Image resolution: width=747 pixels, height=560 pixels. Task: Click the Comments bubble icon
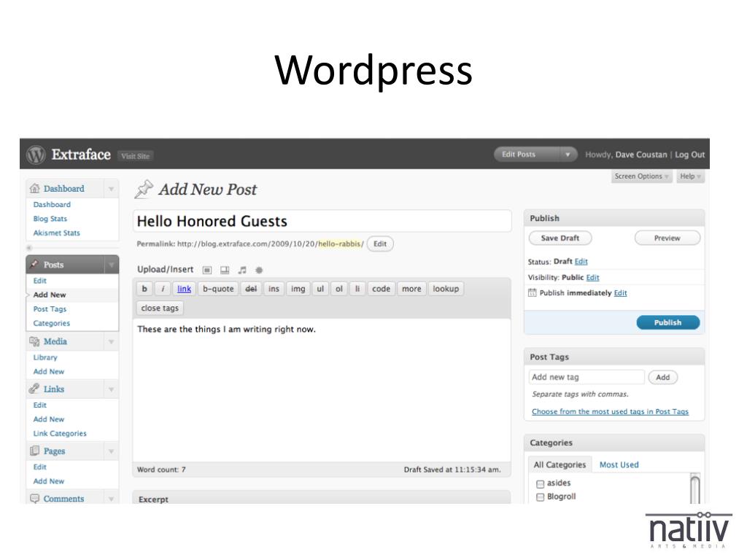[34, 498]
